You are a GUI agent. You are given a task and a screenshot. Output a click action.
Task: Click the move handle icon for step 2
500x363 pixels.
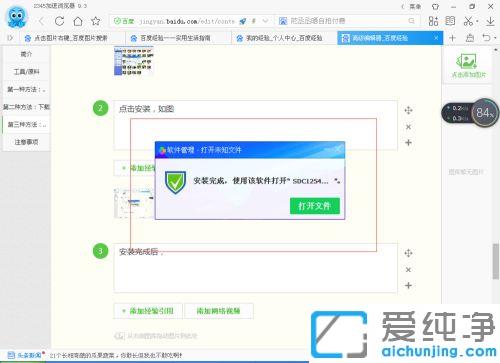click(x=408, y=110)
